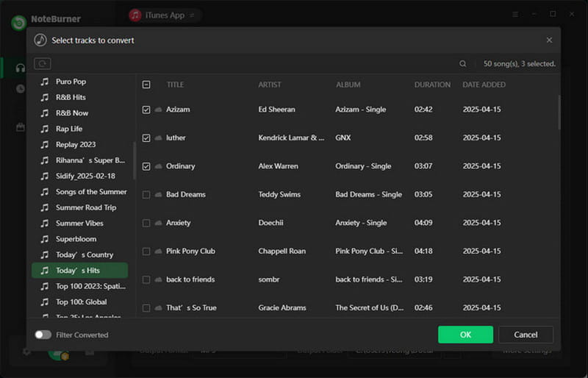Screen dimensions: 588x378
Task: Click the ARTIST column header
Action: tap(269, 85)
